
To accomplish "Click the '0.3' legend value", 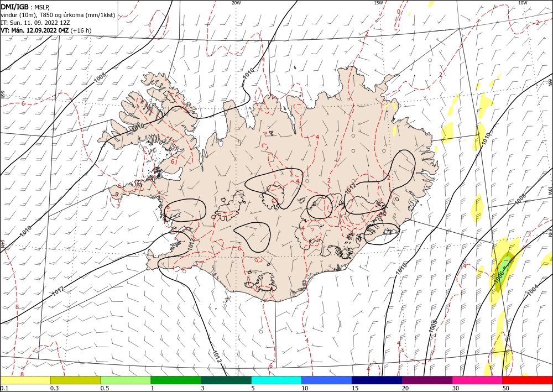I will pos(54,388).
